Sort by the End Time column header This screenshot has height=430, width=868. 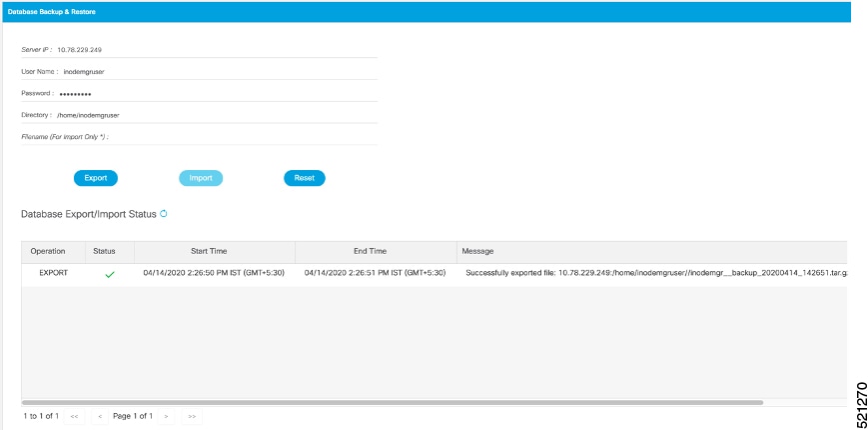point(376,252)
